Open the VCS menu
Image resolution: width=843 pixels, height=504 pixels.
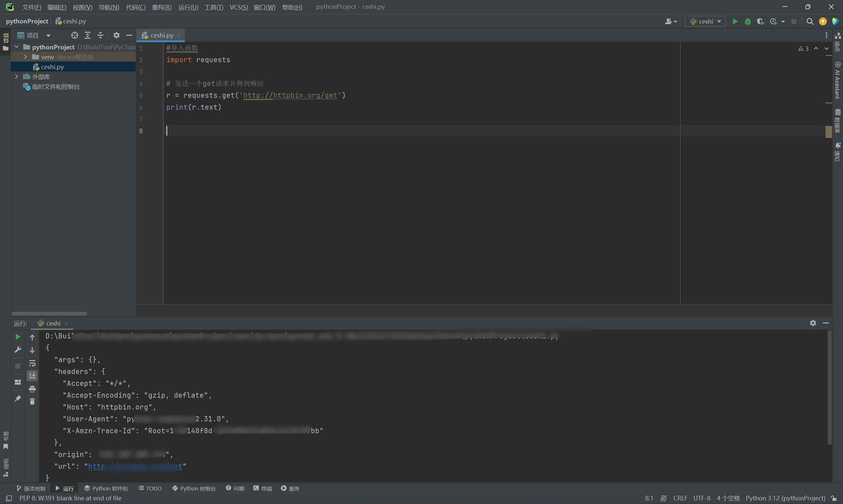pyautogui.click(x=238, y=7)
